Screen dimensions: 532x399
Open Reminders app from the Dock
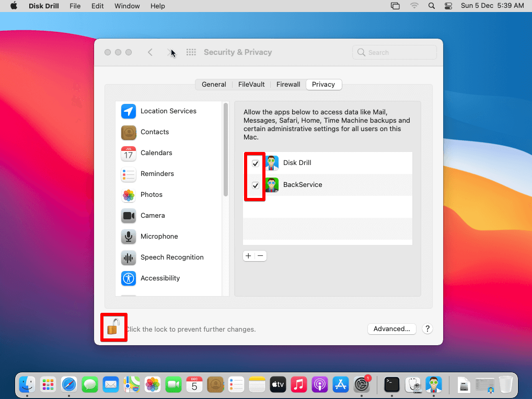click(x=236, y=385)
